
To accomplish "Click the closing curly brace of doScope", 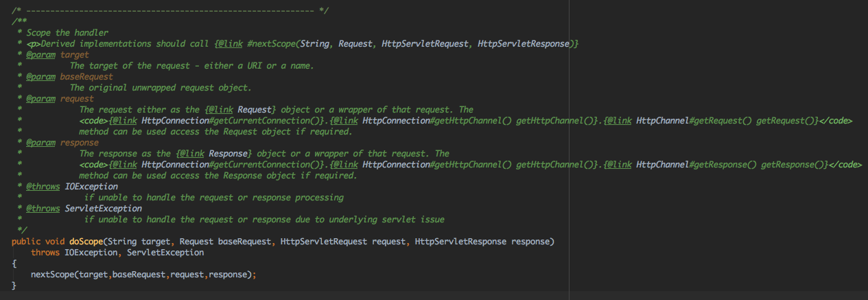I will [14, 286].
